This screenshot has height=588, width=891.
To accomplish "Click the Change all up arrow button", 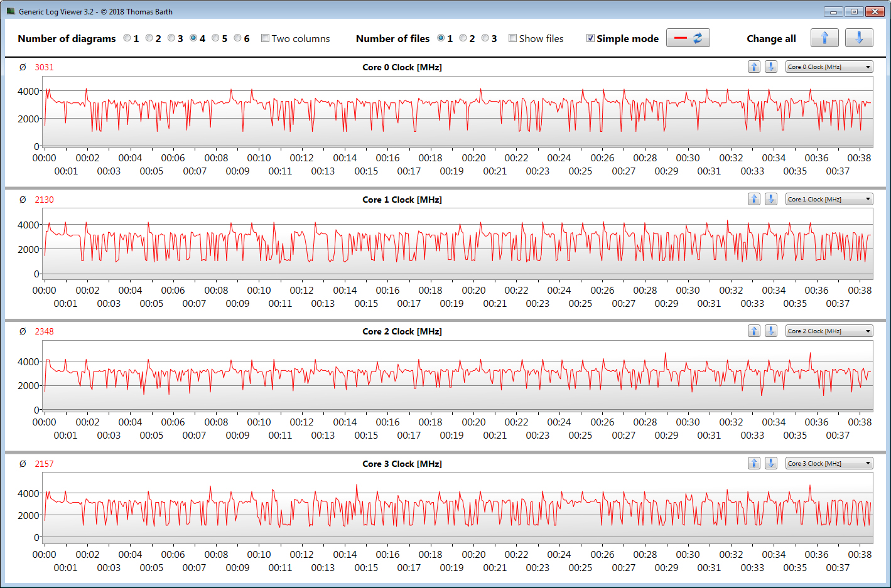I will [824, 38].
